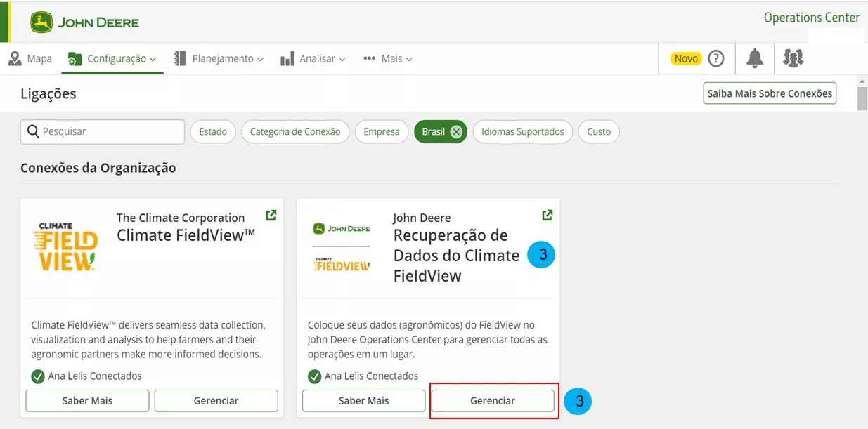The width and height of the screenshot is (868, 429).
Task: Click Saber Mais on Recuperação de Dados card
Action: point(364,400)
